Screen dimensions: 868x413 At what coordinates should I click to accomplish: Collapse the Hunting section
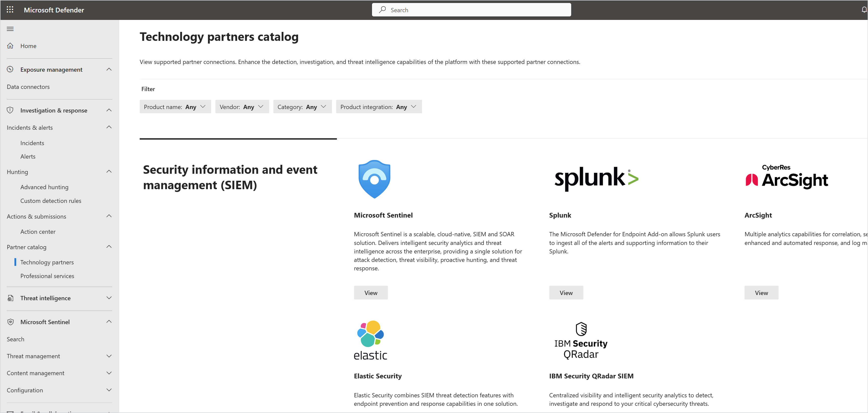pyautogui.click(x=109, y=172)
